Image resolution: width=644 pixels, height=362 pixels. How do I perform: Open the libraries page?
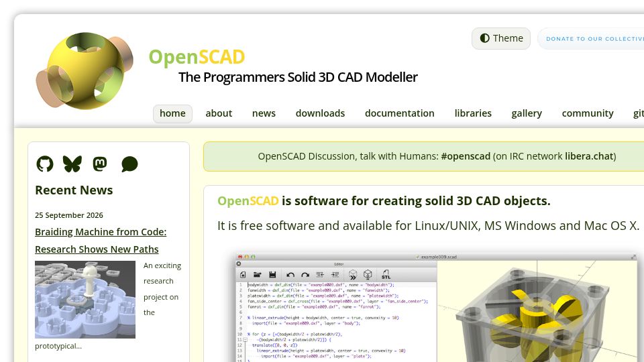(x=473, y=113)
